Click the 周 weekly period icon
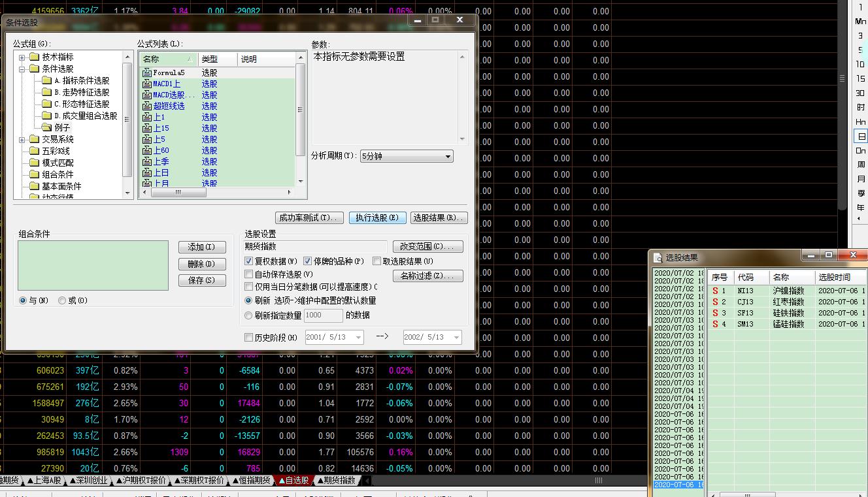This screenshot has width=868, height=497. tap(861, 165)
